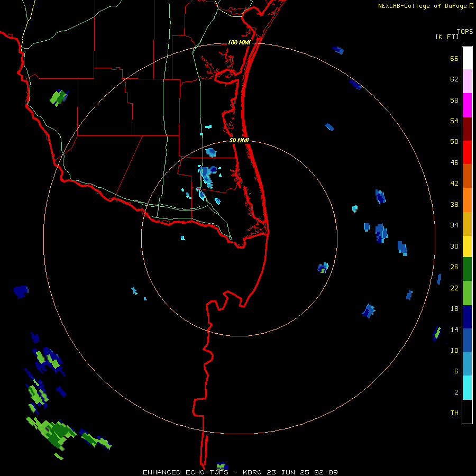Click the white swatch above 66 on the tops scale
Viewport: 476px width, 476px height.
pos(467,58)
